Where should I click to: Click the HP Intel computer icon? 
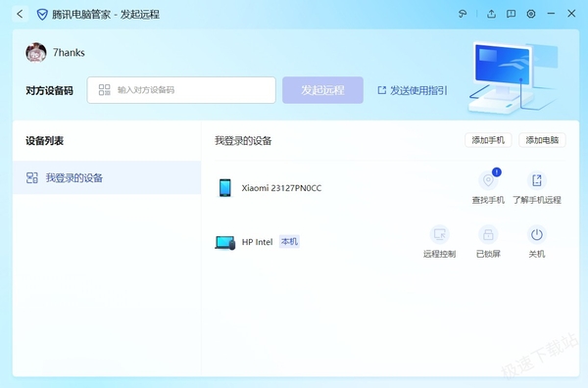pyautogui.click(x=225, y=243)
